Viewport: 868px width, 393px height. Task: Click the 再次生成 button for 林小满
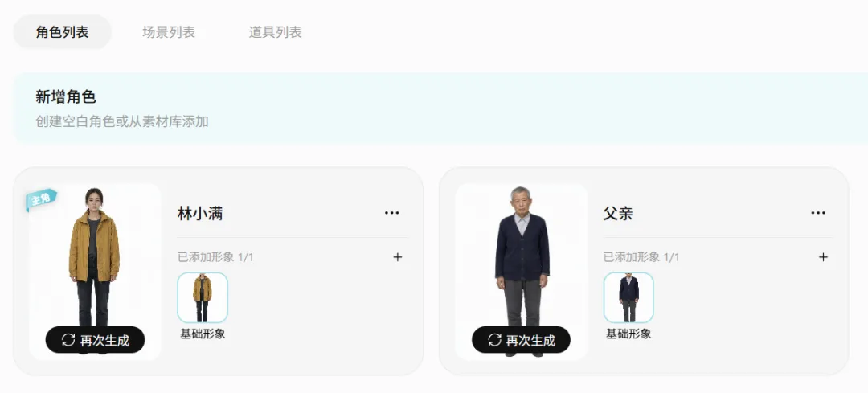pyautogui.click(x=95, y=340)
